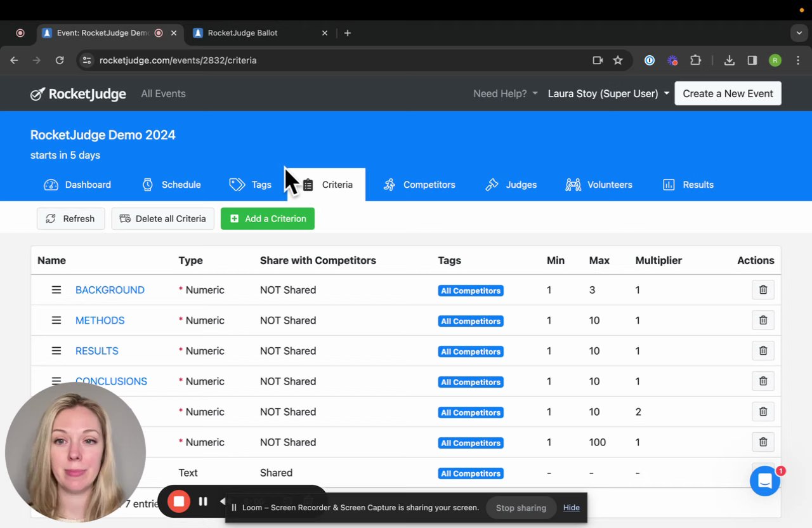Open the METHODS criterion link
Image resolution: width=812 pixels, height=528 pixels.
100,320
